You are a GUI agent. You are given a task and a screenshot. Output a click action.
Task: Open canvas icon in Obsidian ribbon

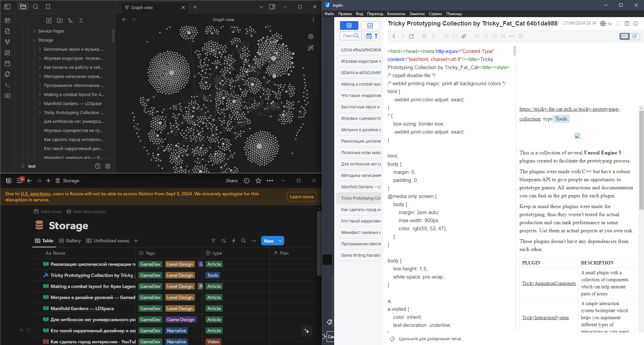tap(7, 53)
